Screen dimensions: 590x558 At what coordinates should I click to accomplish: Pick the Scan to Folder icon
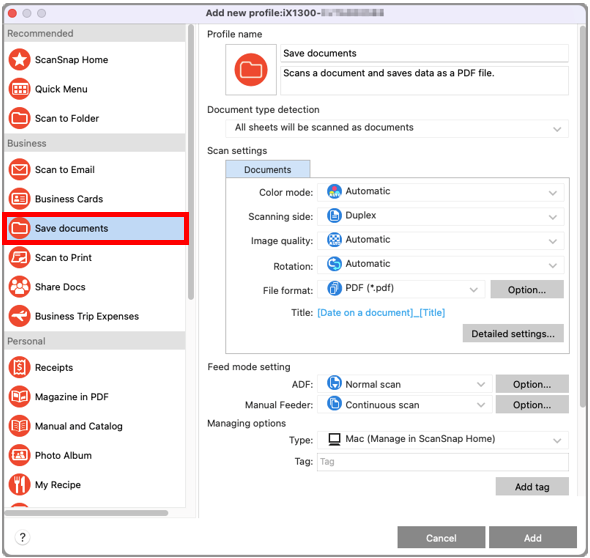pyautogui.click(x=20, y=118)
